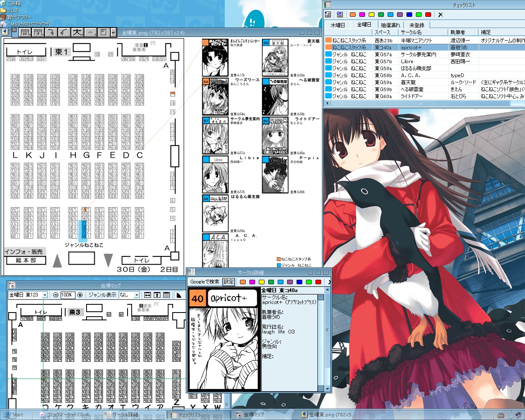525x420 pixels.
Task: Open CM69カタログブラウザ desktop shortcut
Action: [25, 24]
